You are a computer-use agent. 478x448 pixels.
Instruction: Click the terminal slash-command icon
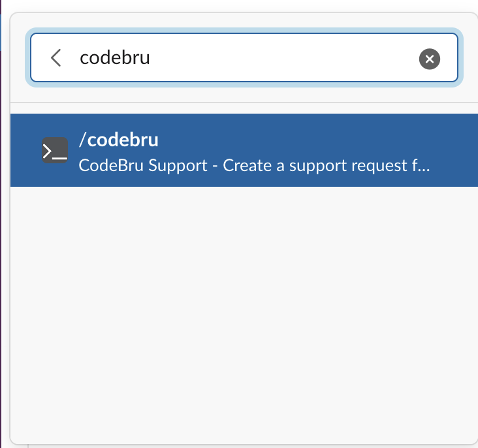[x=55, y=150]
